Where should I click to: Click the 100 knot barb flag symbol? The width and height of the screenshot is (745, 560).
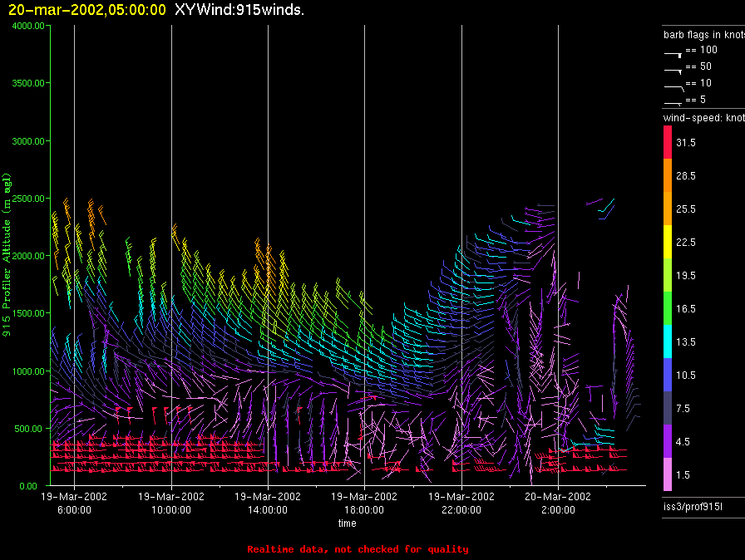(673, 52)
